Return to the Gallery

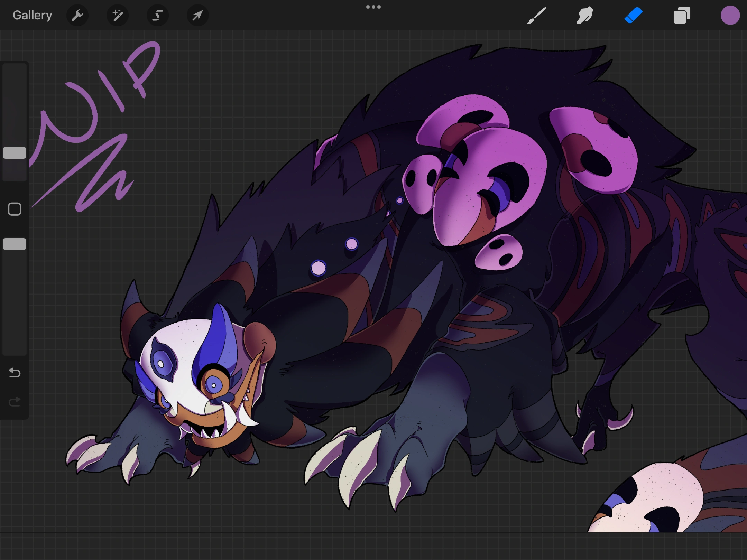(x=32, y=15)
